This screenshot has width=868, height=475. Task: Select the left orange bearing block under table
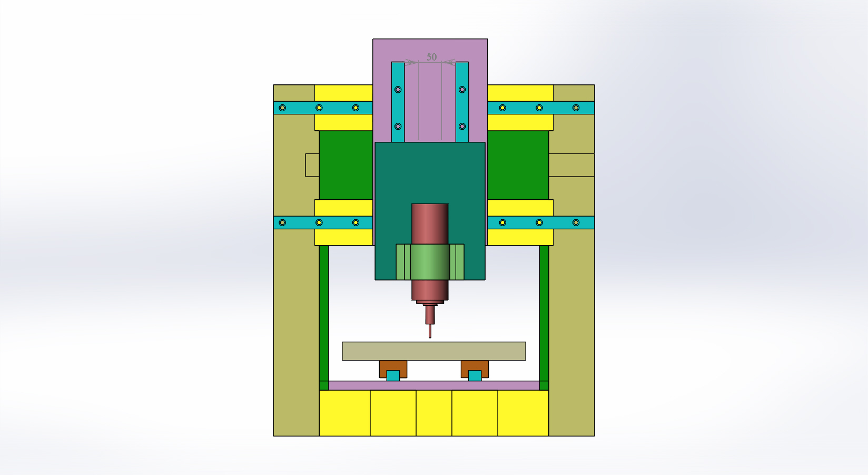click(393, 365)
